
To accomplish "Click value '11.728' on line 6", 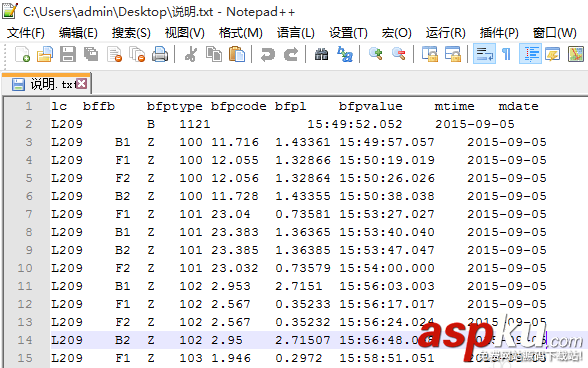I will pyautogui.click(x=235, y=196).
